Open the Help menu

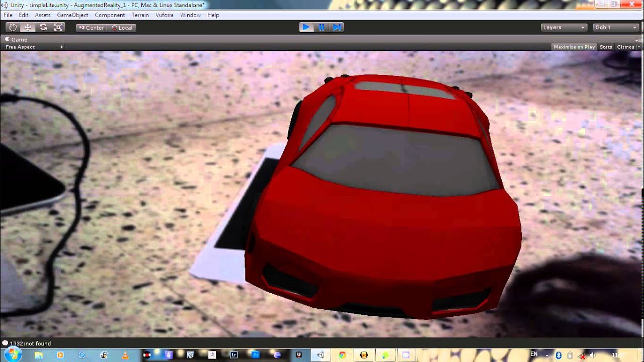click(213, 15)
